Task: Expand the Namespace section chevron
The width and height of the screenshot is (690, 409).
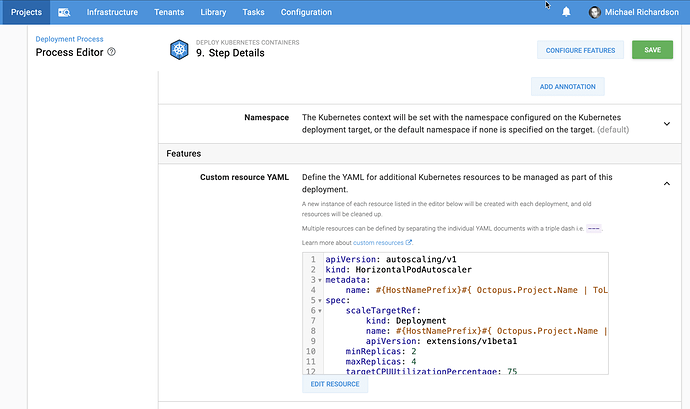Action: tap(667, 124)
